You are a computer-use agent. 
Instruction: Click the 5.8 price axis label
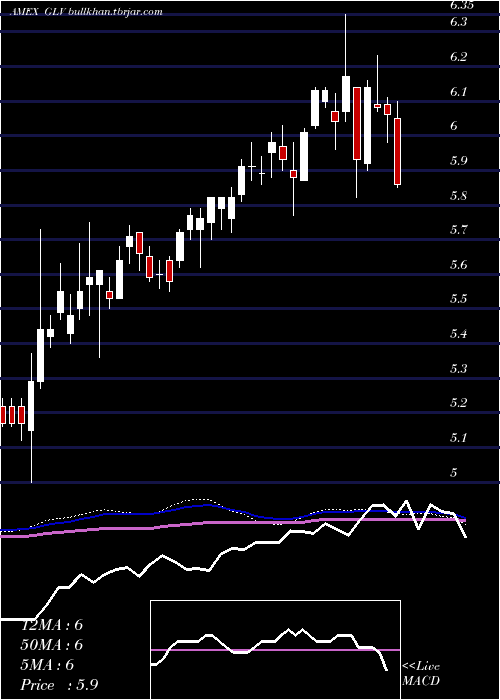pyautogui.click(x=458, y=196)
